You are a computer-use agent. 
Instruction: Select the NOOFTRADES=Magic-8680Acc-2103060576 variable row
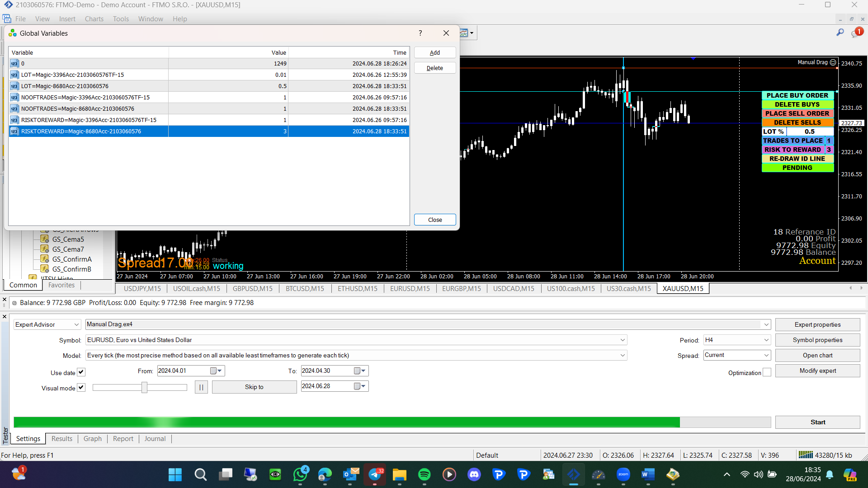tap(209, 109)
